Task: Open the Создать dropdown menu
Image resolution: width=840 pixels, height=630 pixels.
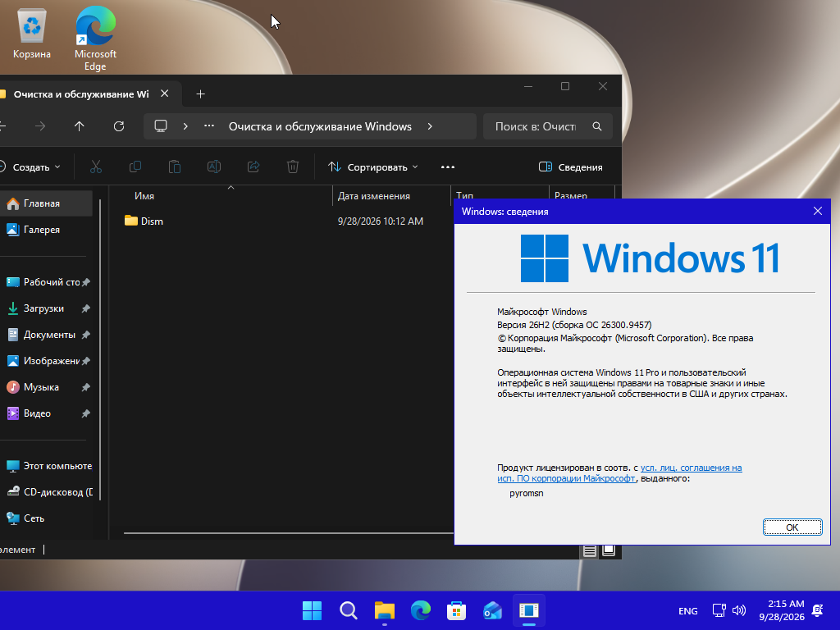Action: (30, 167)
